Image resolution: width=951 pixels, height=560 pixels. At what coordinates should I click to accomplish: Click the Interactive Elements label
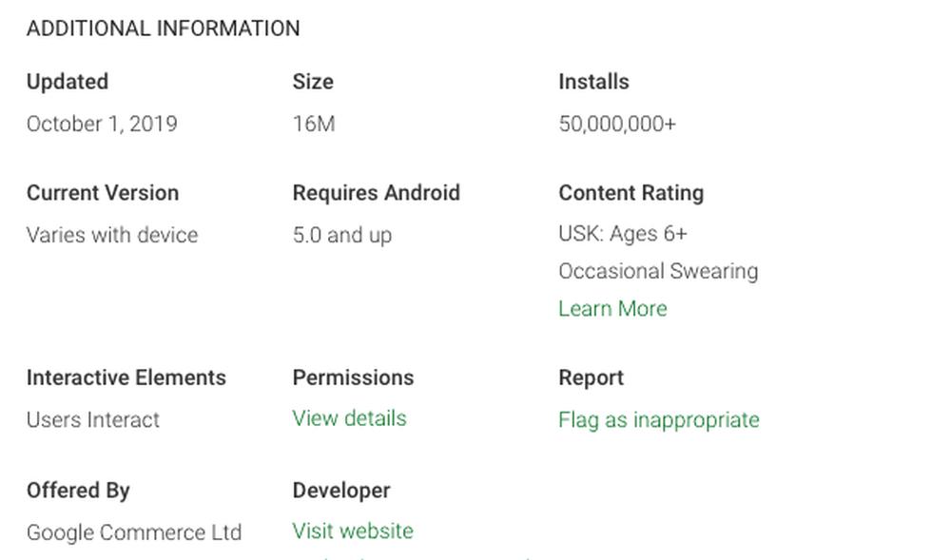point(126,377)
